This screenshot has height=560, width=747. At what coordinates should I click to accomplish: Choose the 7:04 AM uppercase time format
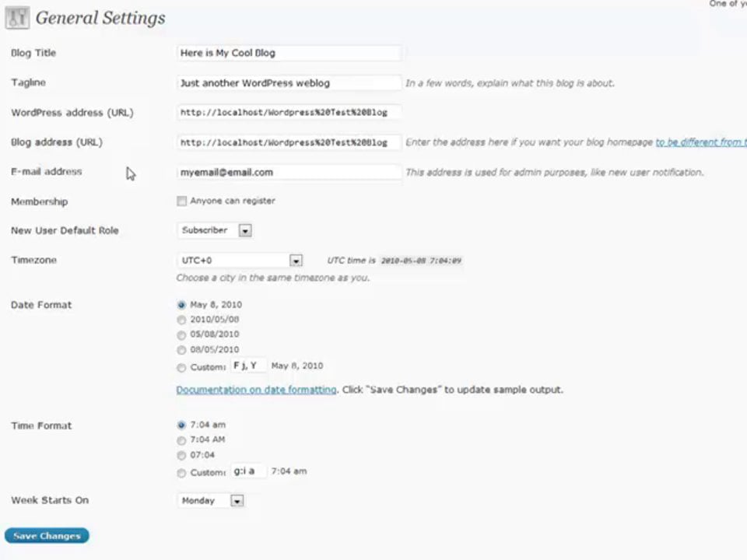click(x=181, y=440)
